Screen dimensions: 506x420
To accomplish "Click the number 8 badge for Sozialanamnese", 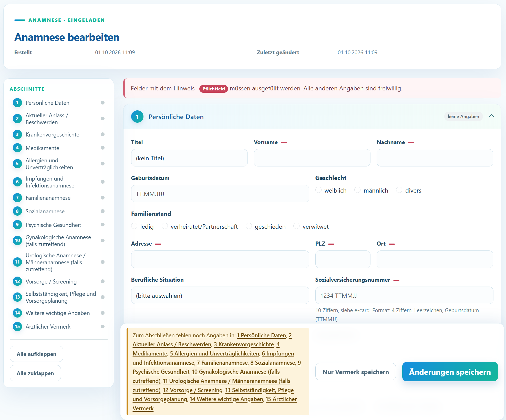I will point(17,211).
